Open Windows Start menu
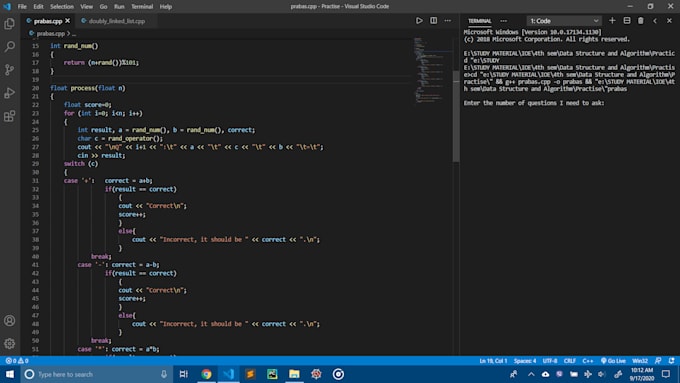 tap(10, 374)
